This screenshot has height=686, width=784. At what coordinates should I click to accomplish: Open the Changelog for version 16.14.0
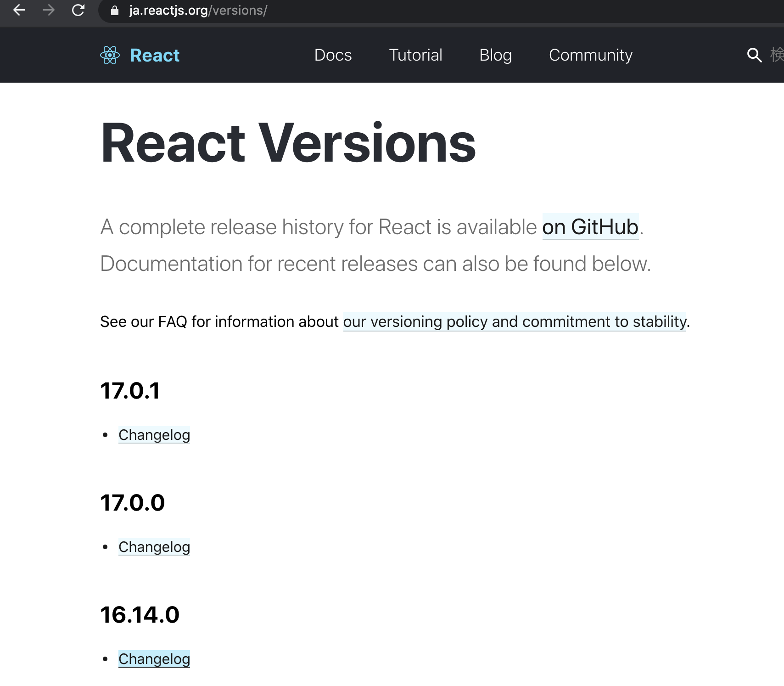pos(154,659)
